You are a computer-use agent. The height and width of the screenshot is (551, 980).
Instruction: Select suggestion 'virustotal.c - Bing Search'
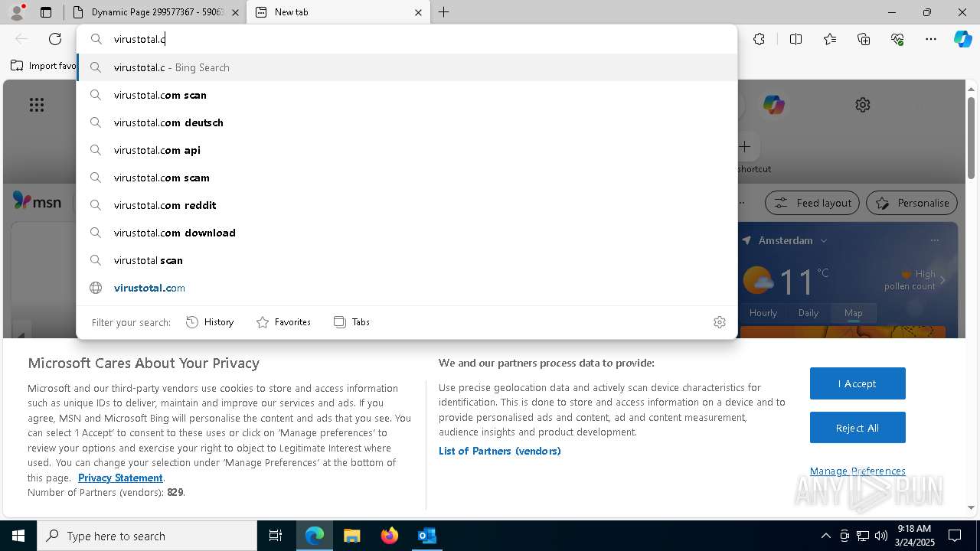[x=407, y=67]
